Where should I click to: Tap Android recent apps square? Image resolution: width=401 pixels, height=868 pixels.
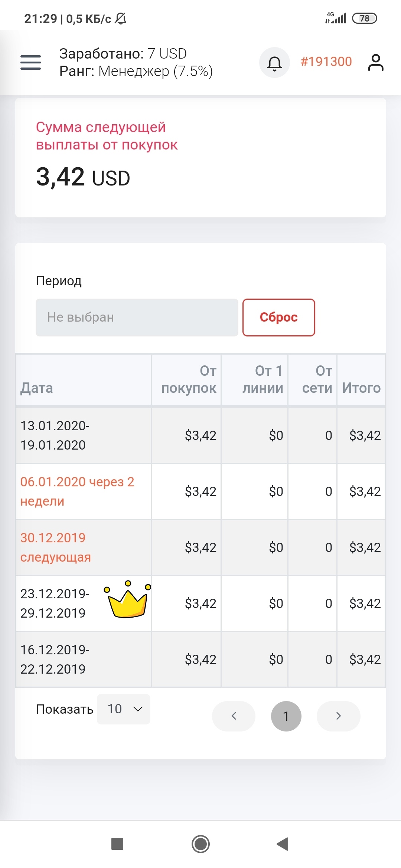point(117,844)
